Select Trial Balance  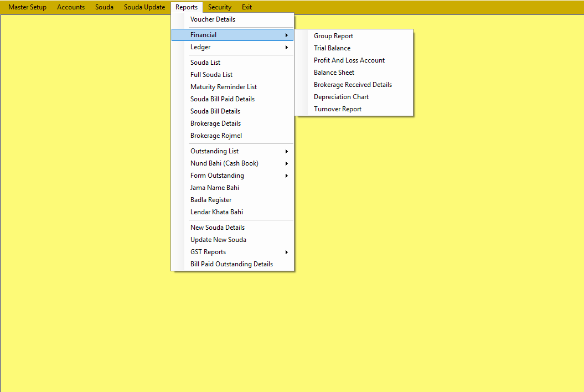coord(354,48)
